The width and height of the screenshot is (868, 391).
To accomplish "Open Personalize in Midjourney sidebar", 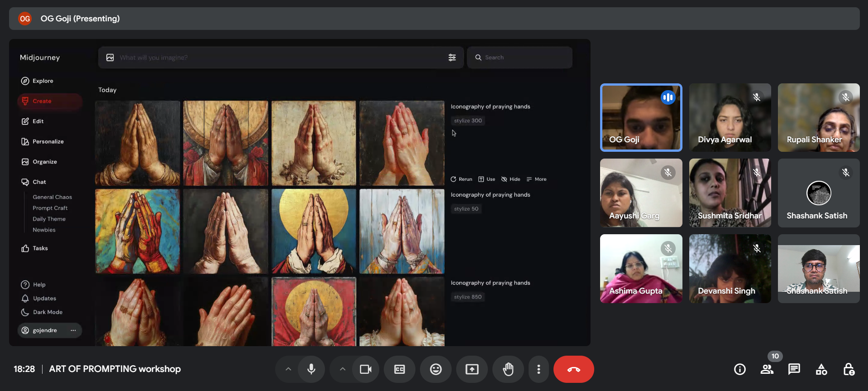I will [x=43, y=141].
